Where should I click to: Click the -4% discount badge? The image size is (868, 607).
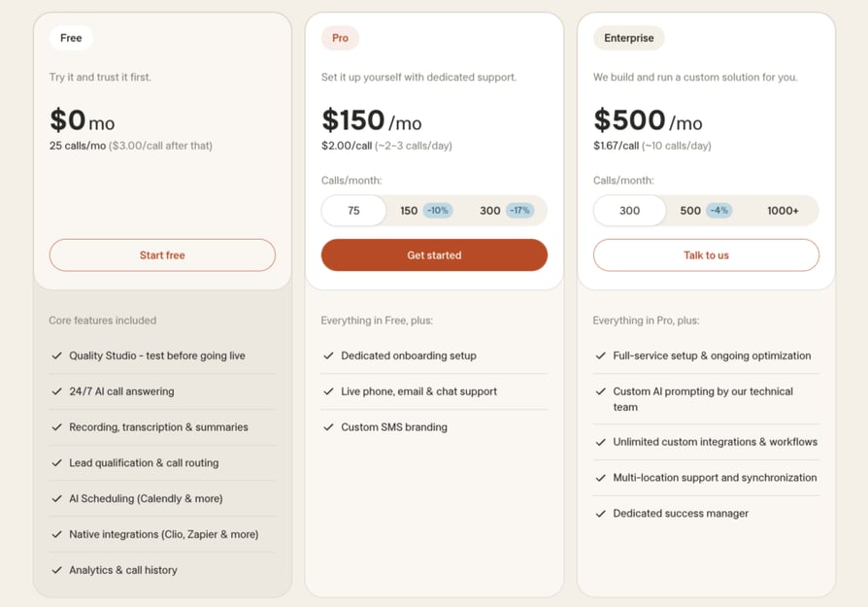719,211
